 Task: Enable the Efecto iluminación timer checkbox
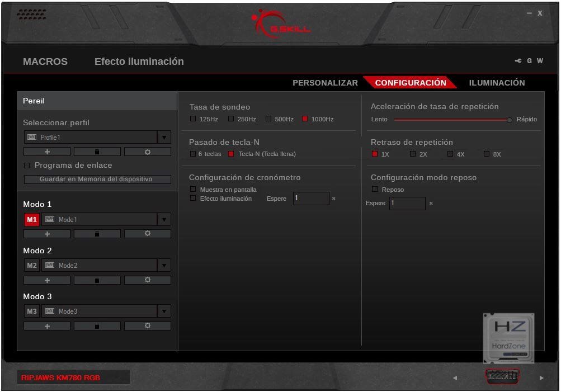[193, 198]
